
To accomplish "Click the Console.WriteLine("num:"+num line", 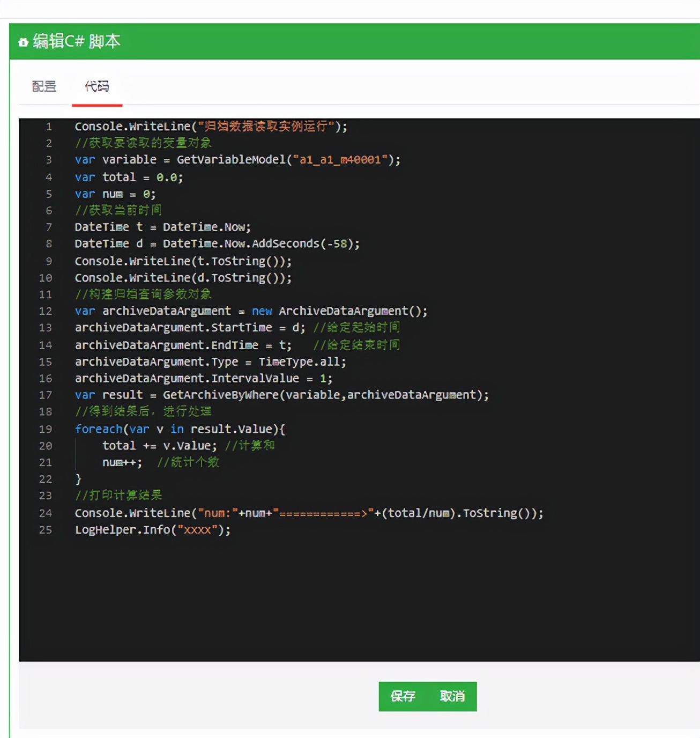I will 309,513.
